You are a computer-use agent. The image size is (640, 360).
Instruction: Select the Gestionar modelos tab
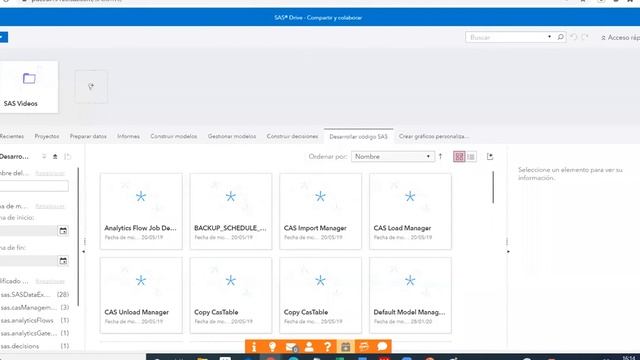[232, 136]
